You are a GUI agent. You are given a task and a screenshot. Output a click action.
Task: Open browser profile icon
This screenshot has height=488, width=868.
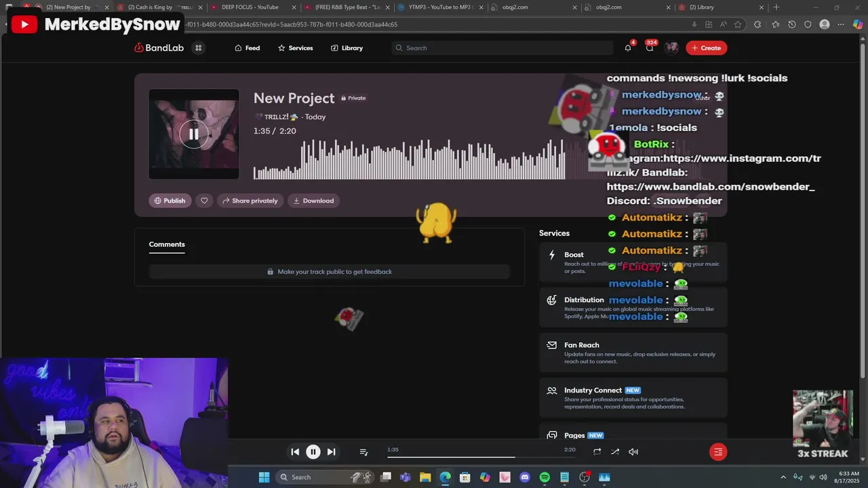coord(825,24)
